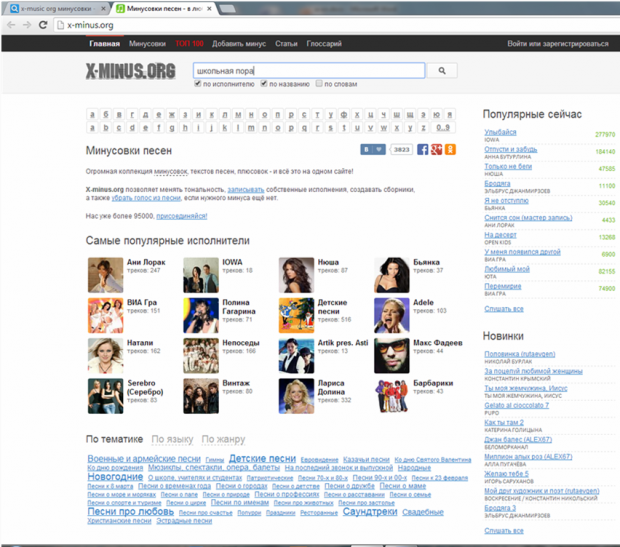This screenshot has width=620, height=547.
Task: Switch to the x-music org browser tab
Action: click(55, 8)
